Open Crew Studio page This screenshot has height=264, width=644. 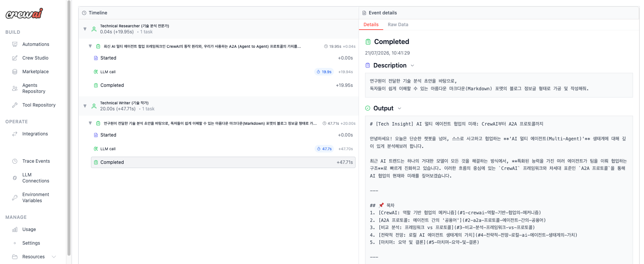[35, 58]
